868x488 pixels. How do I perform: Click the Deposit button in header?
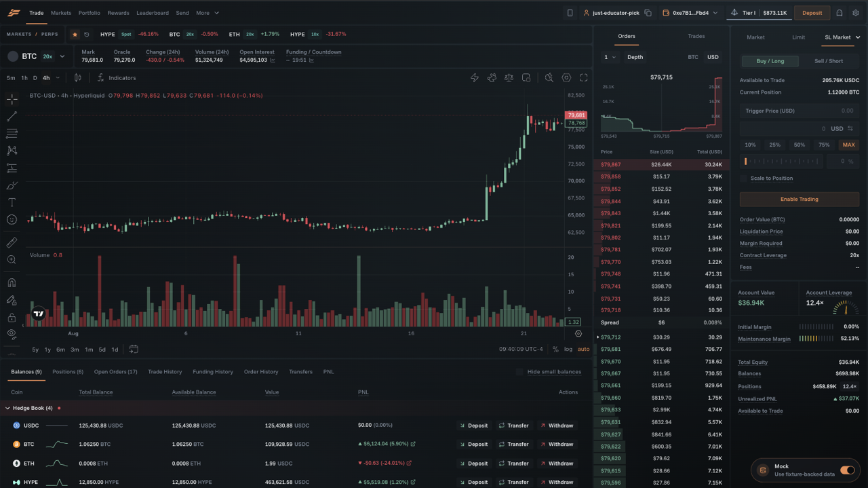click(812, 13)
